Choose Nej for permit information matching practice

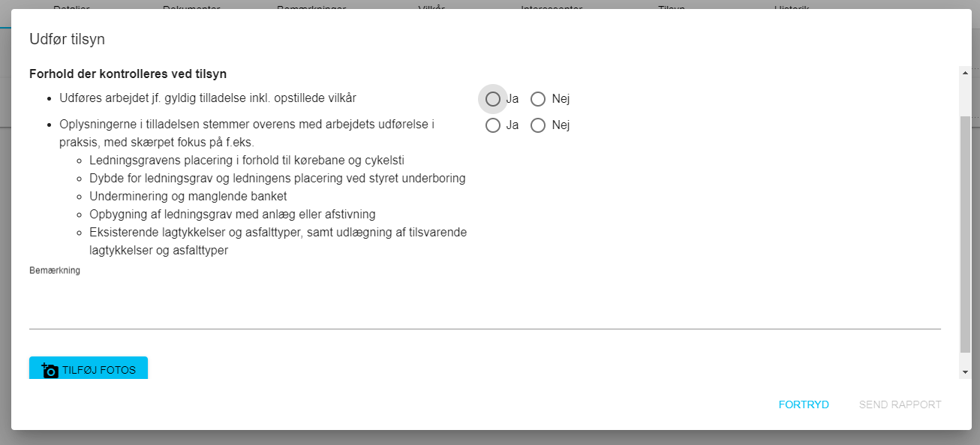538,125
